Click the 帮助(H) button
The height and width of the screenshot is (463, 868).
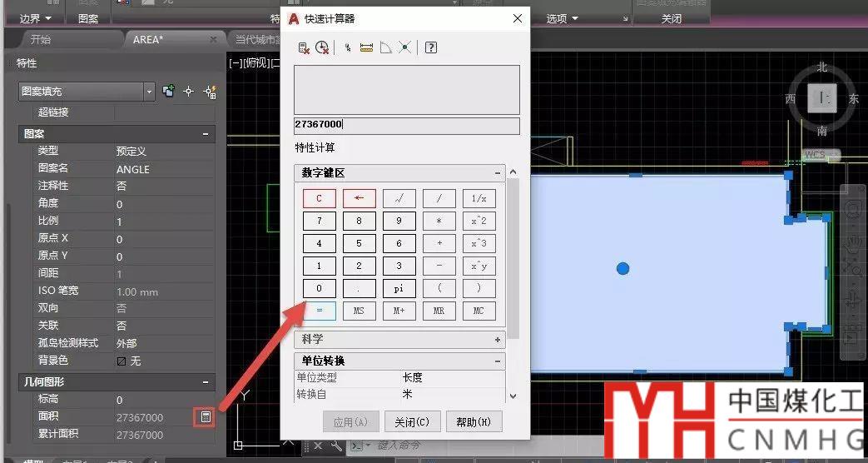point(474,421)
